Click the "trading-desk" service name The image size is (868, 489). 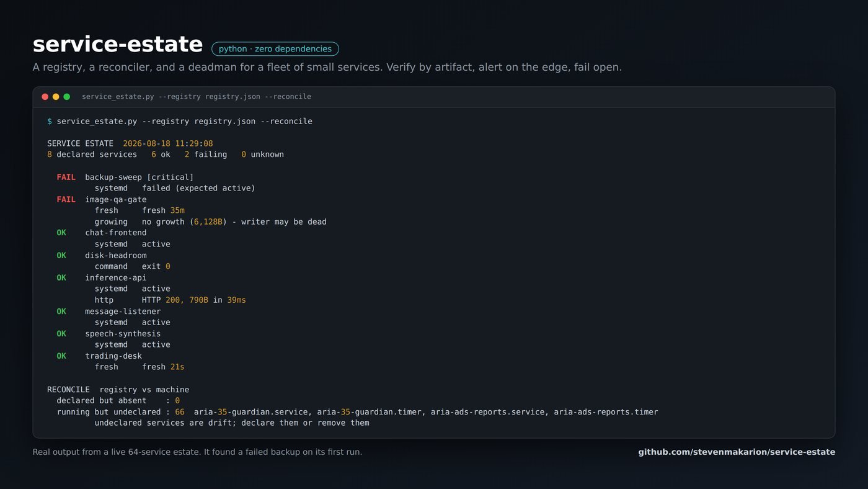pos(113,356)
